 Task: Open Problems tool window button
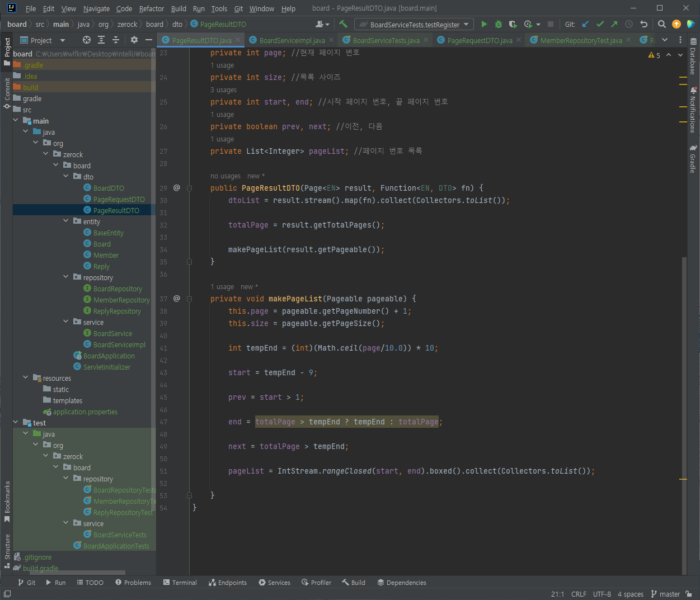[x=133, y=582]
